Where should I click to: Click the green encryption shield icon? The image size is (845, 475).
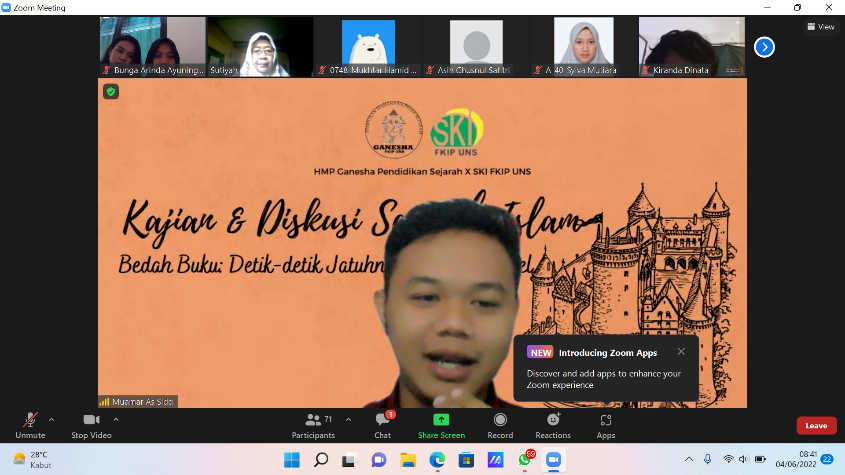click(x=111, y=91)
